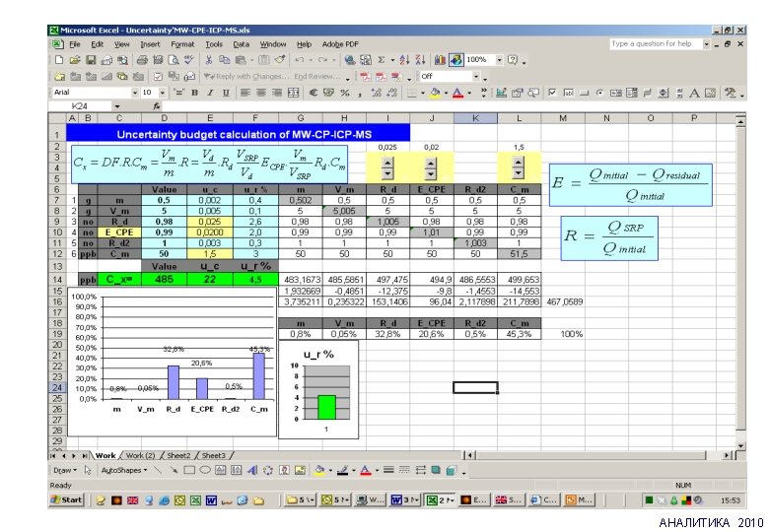Select the Rectangle tool in Drawing toolbar
This screenshot has height=532, width=769.
tap(189, 470)
